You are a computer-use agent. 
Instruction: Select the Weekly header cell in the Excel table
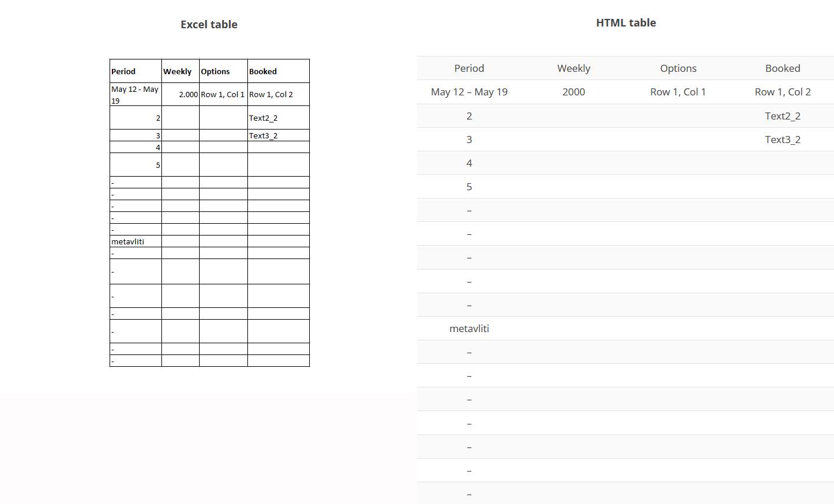point(180,71)
